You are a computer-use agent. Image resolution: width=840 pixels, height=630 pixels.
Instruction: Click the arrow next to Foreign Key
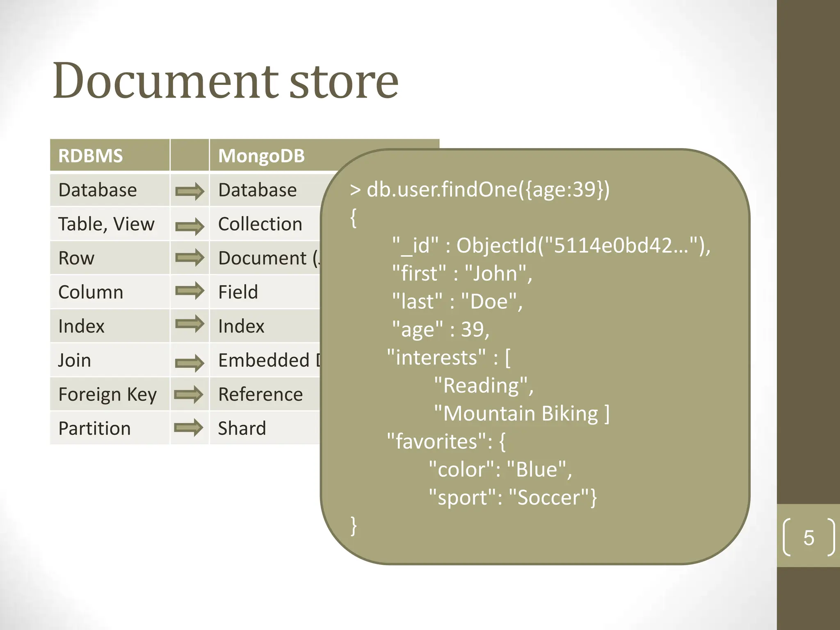[x=189, y=395]
